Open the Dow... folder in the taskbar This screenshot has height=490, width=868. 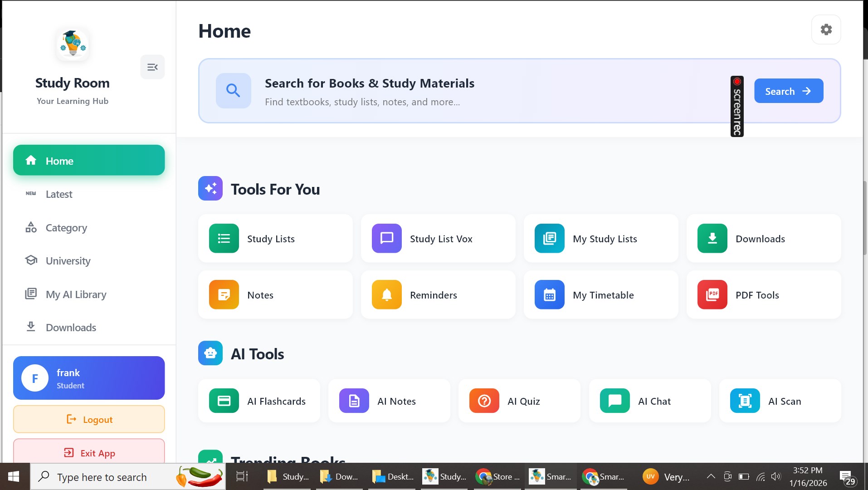[x=339, y=476]
